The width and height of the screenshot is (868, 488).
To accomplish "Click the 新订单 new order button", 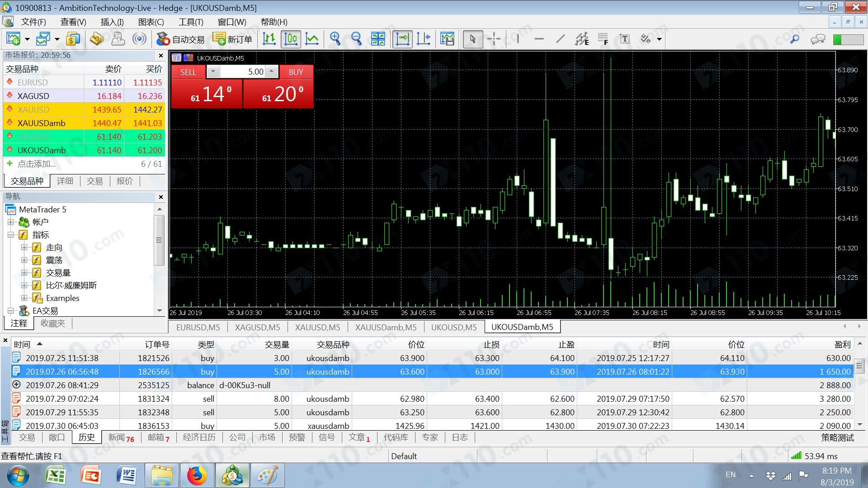I will (x=232, y=39).
